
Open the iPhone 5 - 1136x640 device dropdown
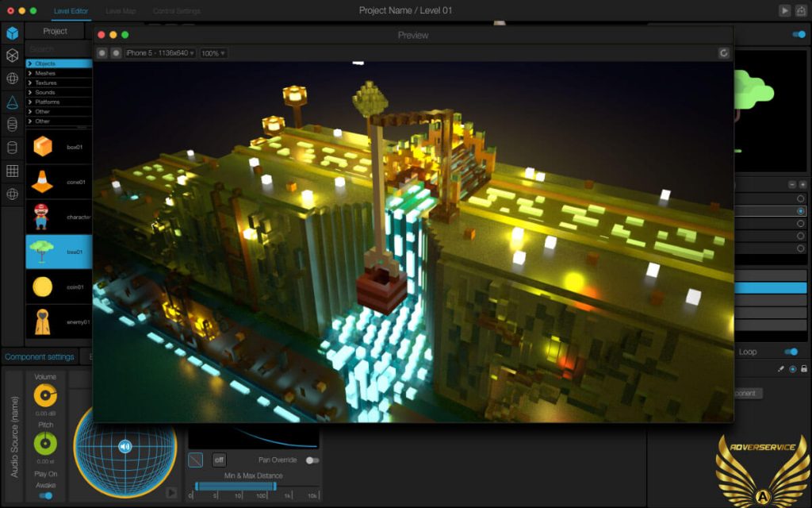pyautogui.click(x=160, y=53)
